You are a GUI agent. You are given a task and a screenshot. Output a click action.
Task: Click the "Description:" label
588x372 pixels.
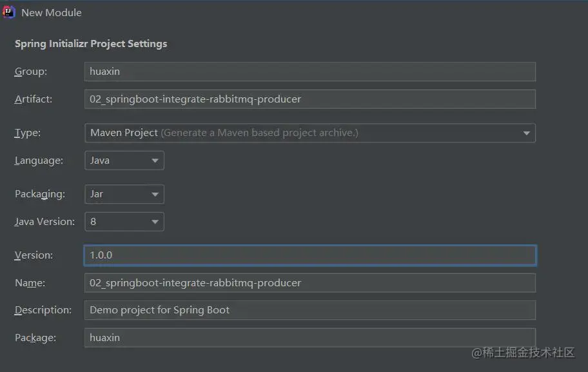click(x=43, y=310)
